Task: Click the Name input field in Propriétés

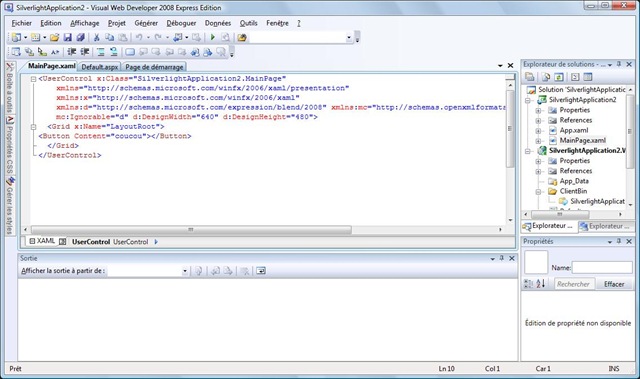Action: coord(602,268)
